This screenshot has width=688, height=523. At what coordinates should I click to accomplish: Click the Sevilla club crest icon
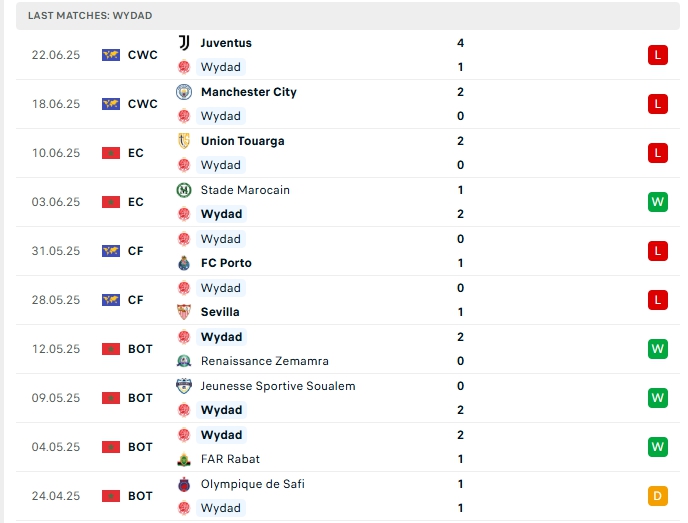[183, 312]
